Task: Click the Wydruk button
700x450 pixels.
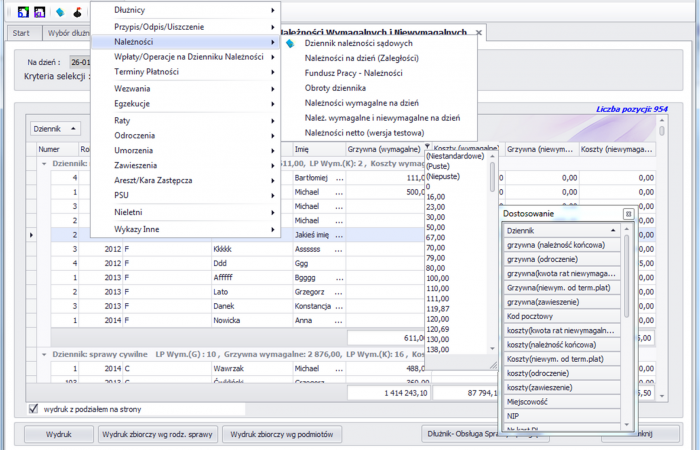Action: click(x=58, y=434)
